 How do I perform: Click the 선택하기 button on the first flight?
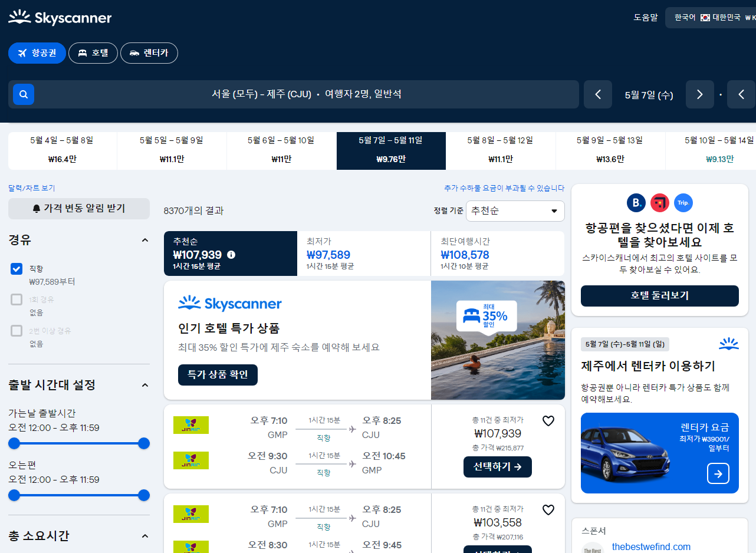[x=497, y=466]
